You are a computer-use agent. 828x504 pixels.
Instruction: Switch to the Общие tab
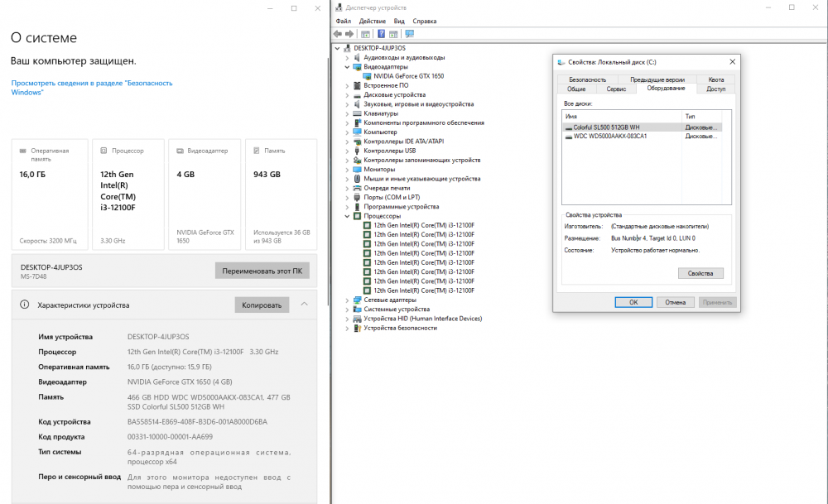[576, 89]
